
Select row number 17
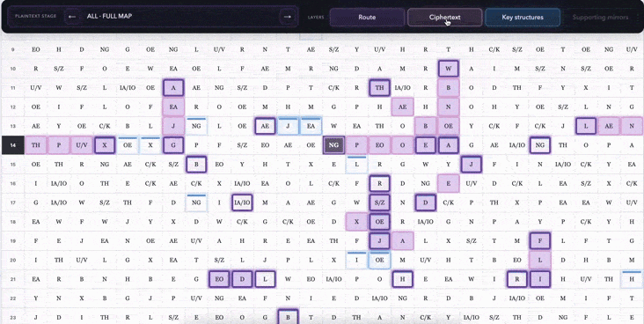point(12,202)
